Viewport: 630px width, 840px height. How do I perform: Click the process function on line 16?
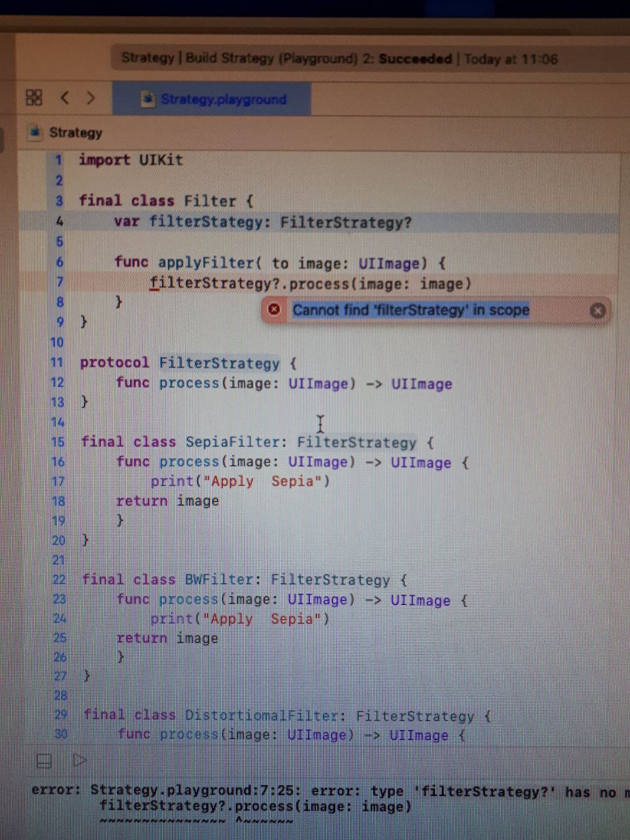pos(293,462)
